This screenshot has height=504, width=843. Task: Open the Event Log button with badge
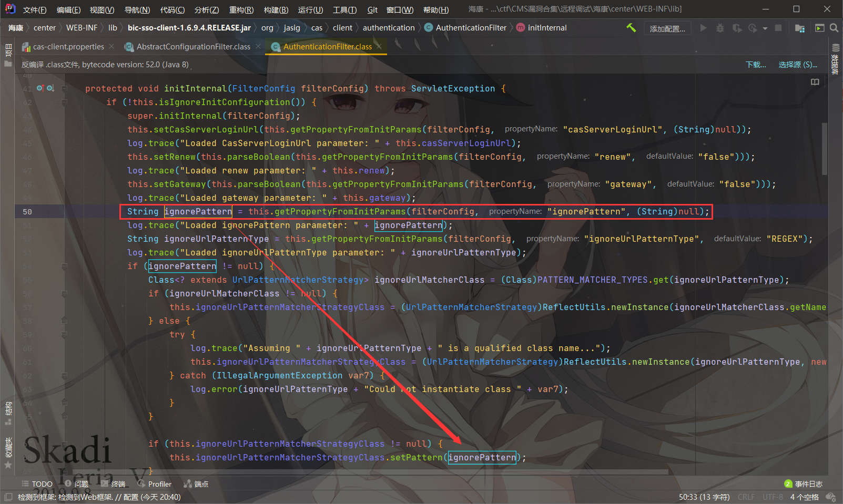click(x=803, y=484)
